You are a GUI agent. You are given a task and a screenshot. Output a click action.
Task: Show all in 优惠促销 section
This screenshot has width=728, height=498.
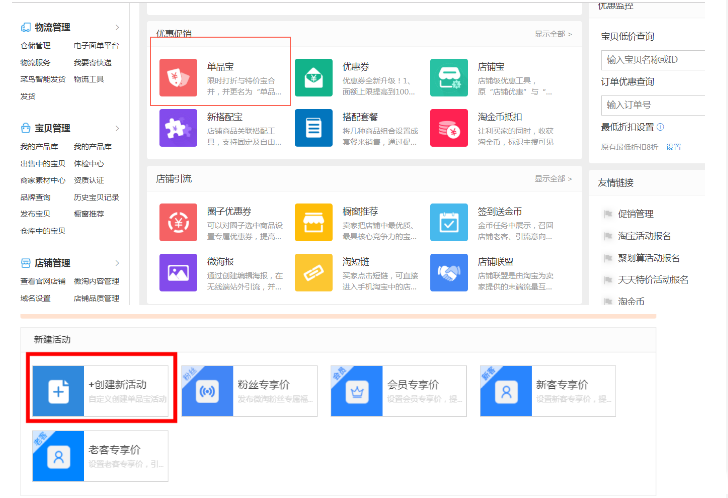tap(553, 34)
